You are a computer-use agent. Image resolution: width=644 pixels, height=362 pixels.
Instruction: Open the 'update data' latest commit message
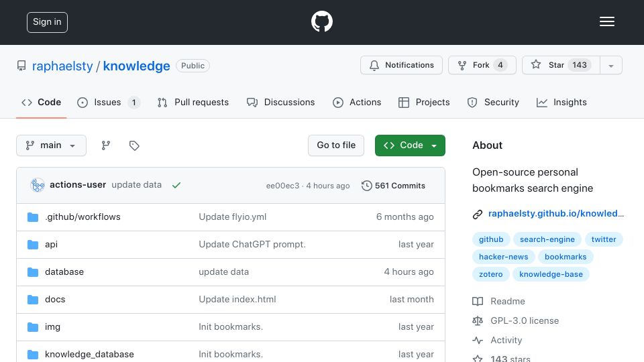click(136, 185)
